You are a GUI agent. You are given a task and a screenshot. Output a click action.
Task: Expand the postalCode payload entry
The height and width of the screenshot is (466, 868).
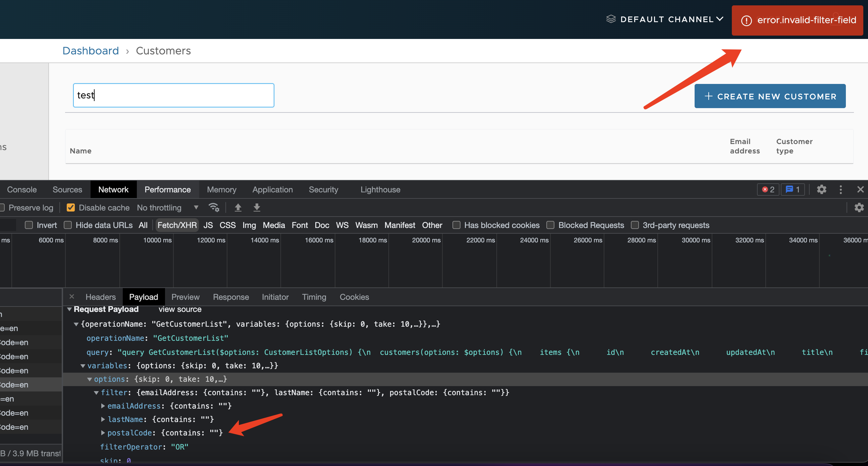(103, 433)
